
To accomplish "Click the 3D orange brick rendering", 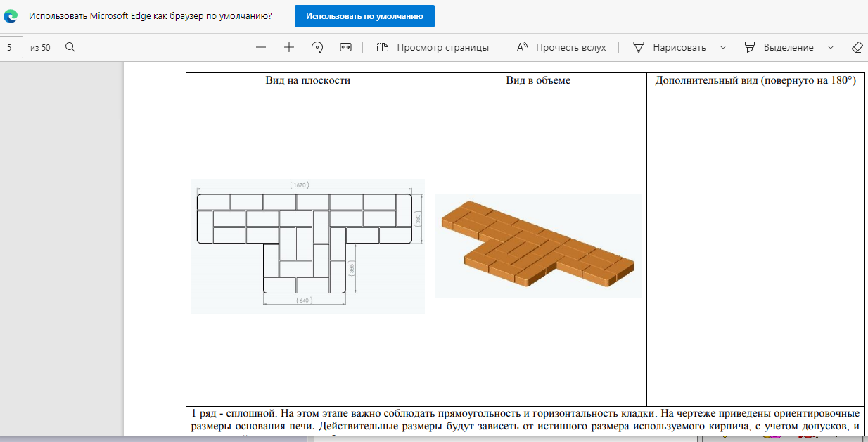I will pyautogui.click(x=538, y=246).
